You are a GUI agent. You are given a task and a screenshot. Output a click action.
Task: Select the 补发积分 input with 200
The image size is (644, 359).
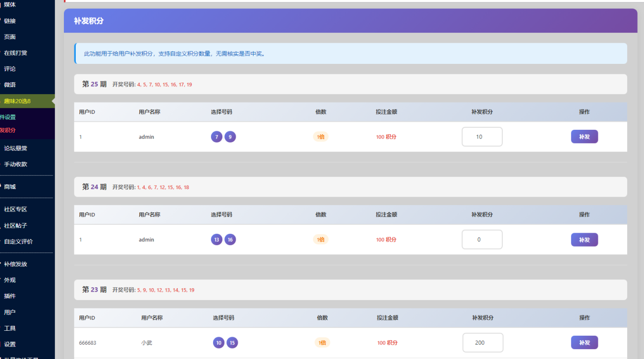point(483,343)
